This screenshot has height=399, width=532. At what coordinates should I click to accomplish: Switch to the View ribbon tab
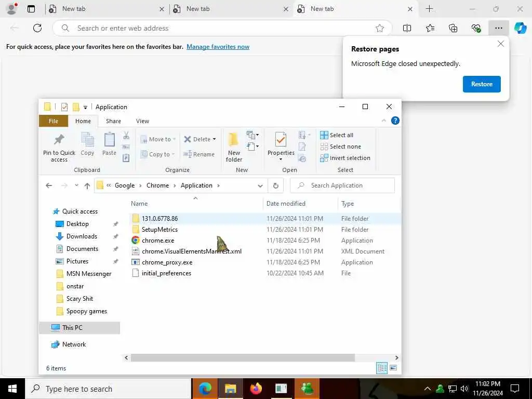(142, 121)
